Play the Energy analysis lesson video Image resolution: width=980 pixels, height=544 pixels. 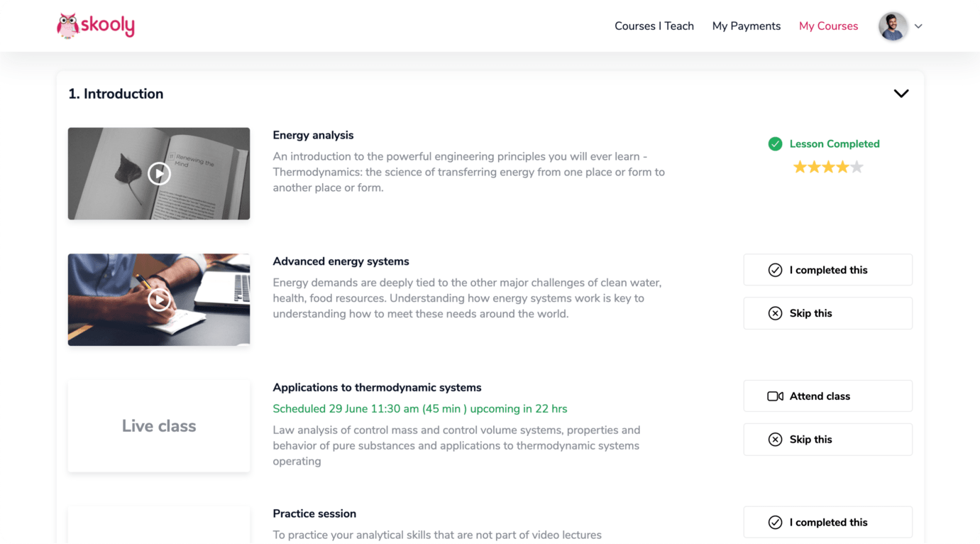pyautogui.click(x=159, y=173)
